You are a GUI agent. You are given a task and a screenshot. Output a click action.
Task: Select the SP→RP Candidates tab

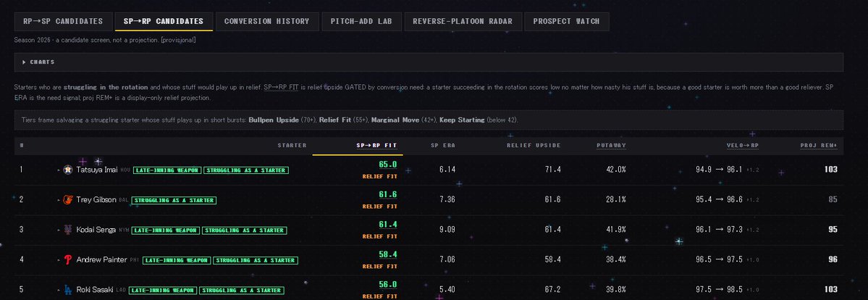click(164, 22)
